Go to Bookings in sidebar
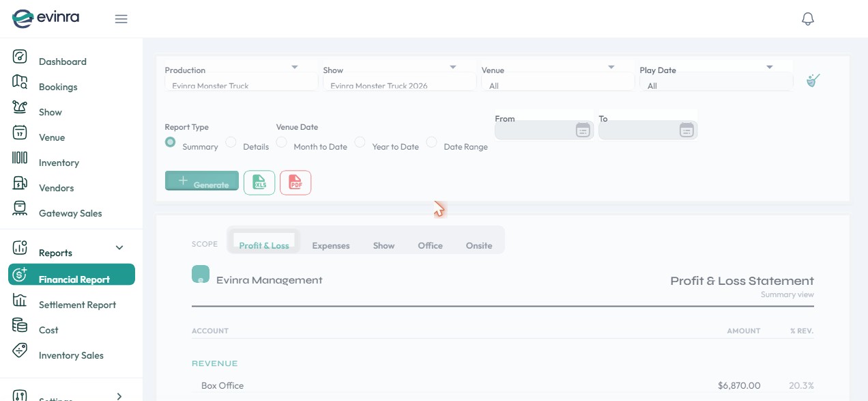Image resolution: width=868 pixels, height=401 pixels. tap(58, 87)
